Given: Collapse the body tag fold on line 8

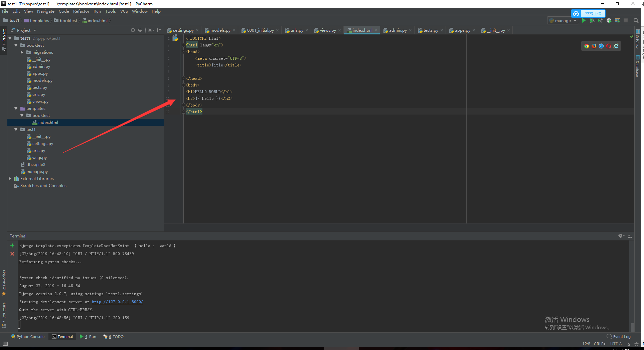Looking at the screenshot, I should coord(183,85).
